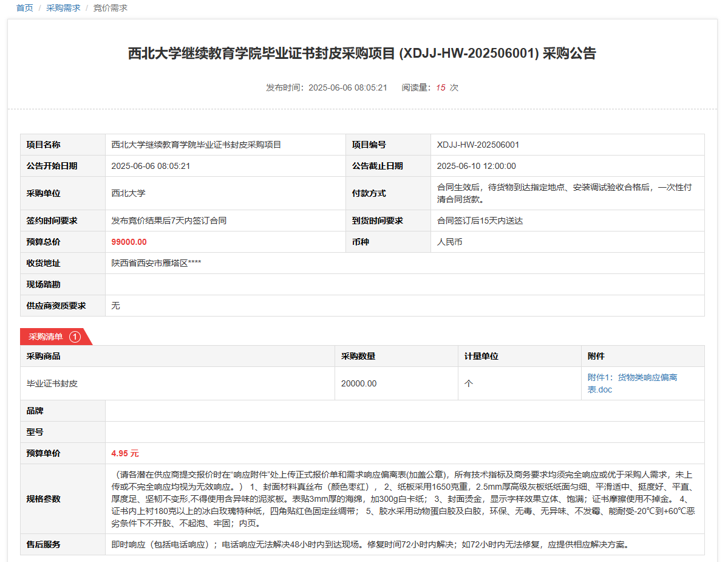Click the red reading count 15

pyautogui.click(x=441, y=87)
